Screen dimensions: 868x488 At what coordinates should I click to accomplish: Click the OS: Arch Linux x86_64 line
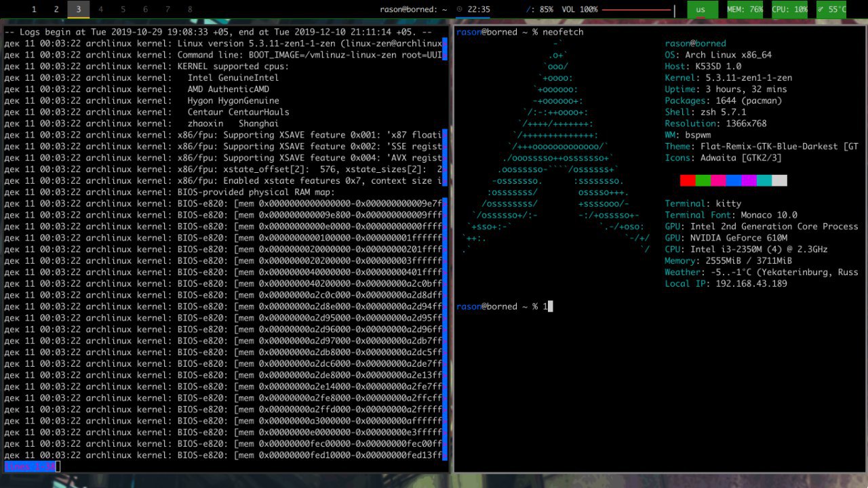(718, 55)
